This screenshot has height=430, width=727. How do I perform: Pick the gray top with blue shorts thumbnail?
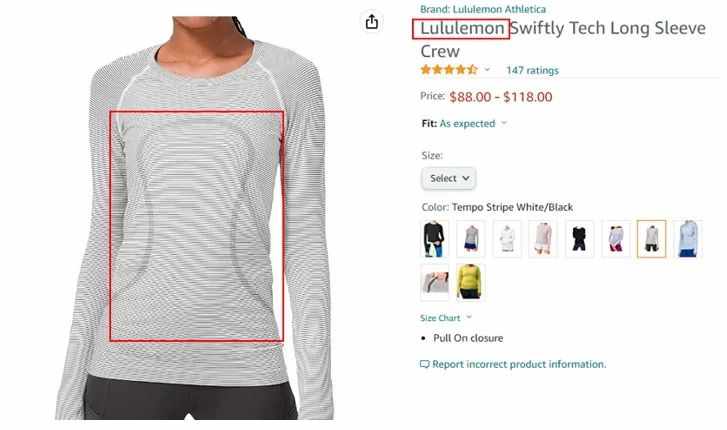point(471,239)
